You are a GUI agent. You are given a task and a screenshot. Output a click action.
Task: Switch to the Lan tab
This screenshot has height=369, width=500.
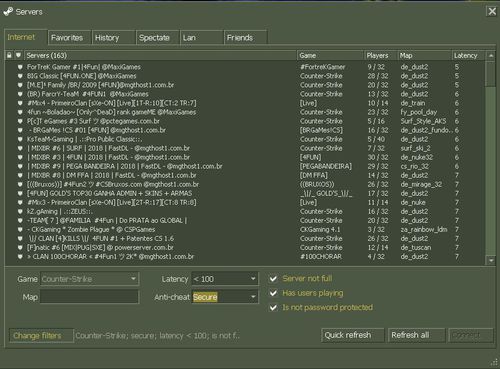point(201,38)
